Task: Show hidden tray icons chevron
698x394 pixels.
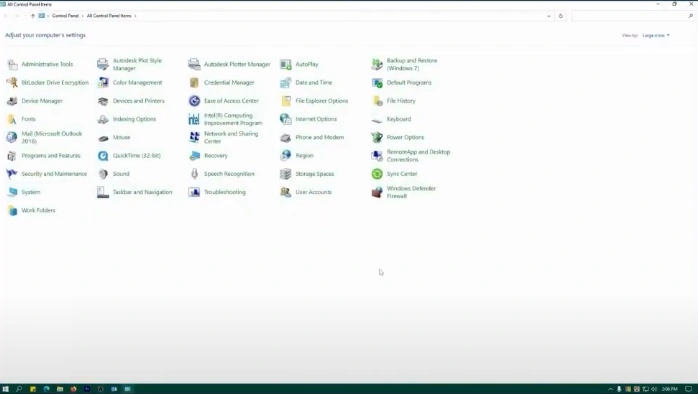Action: 610,389
